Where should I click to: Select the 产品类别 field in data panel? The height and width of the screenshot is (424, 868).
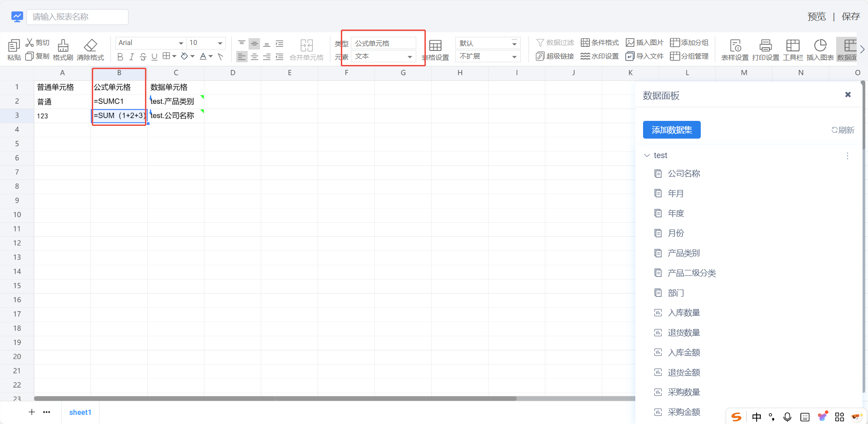click(683, 253)
